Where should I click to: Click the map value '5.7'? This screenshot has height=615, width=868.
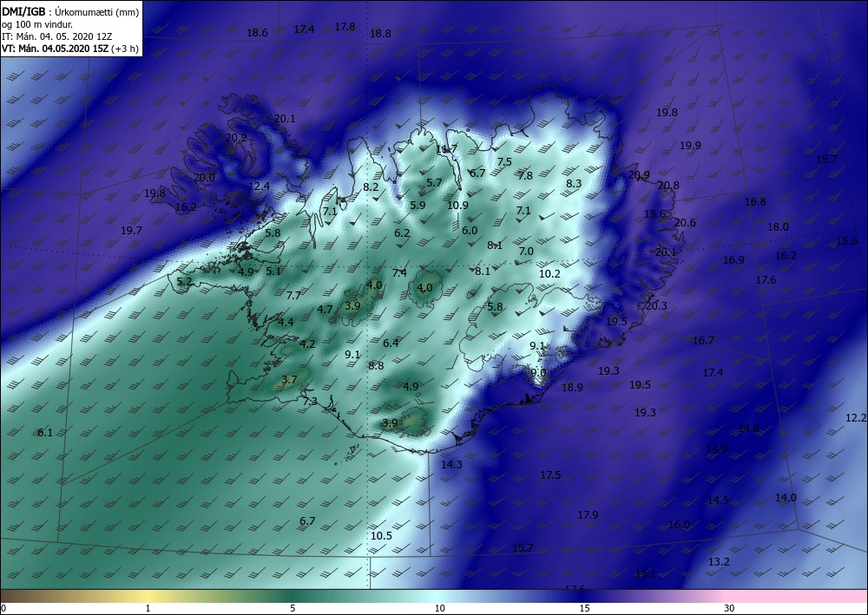(x=435, y=182)
